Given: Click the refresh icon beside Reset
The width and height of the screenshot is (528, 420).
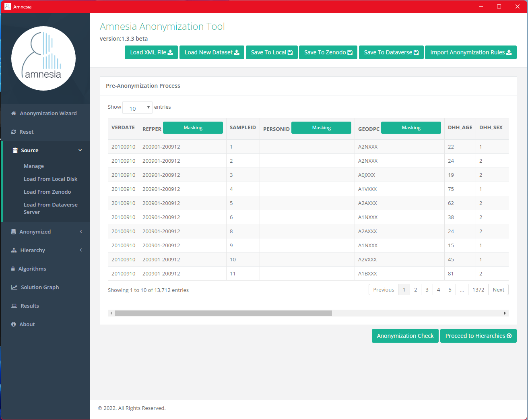Looking at the screenshot, I should tap(14, 132).
